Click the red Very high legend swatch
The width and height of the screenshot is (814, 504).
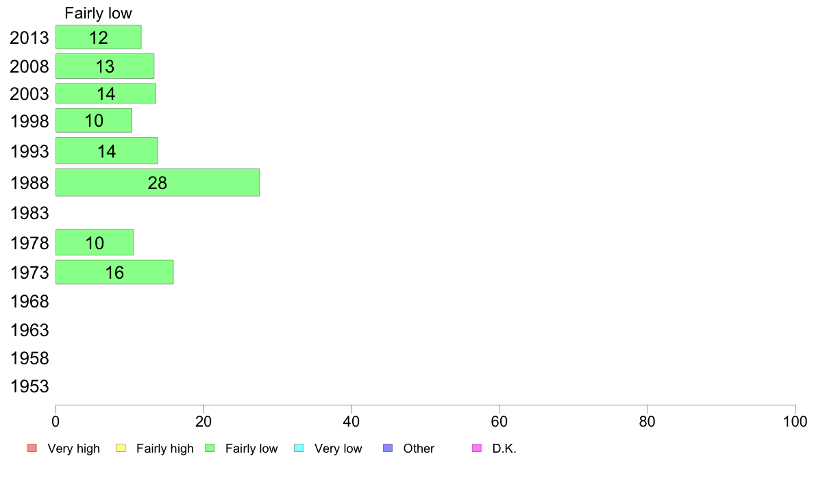click(32, 448)
